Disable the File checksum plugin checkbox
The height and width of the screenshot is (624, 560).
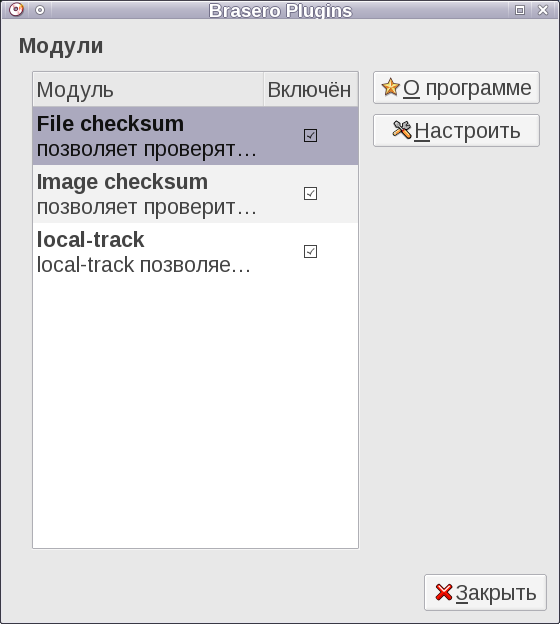pos(310,135)
